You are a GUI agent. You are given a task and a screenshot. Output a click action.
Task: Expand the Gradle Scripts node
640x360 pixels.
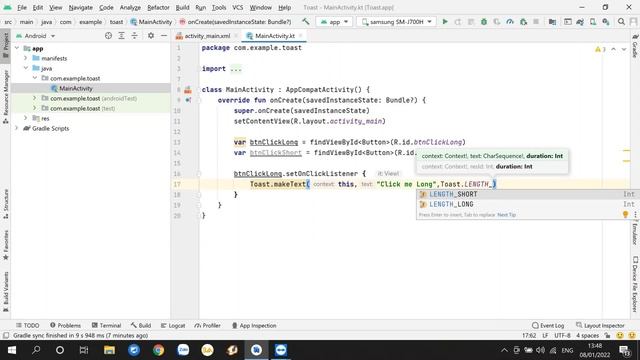[x=17, y=128]
